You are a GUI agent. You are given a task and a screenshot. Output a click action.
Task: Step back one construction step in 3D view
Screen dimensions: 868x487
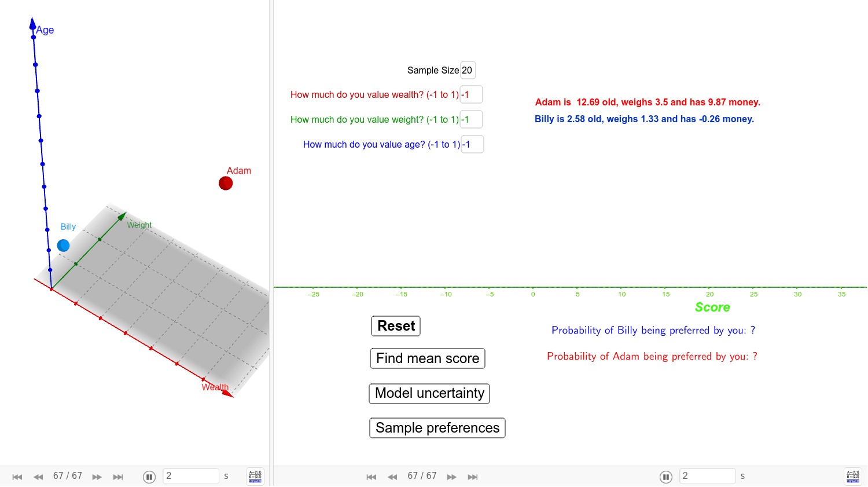tap(38, 477)
